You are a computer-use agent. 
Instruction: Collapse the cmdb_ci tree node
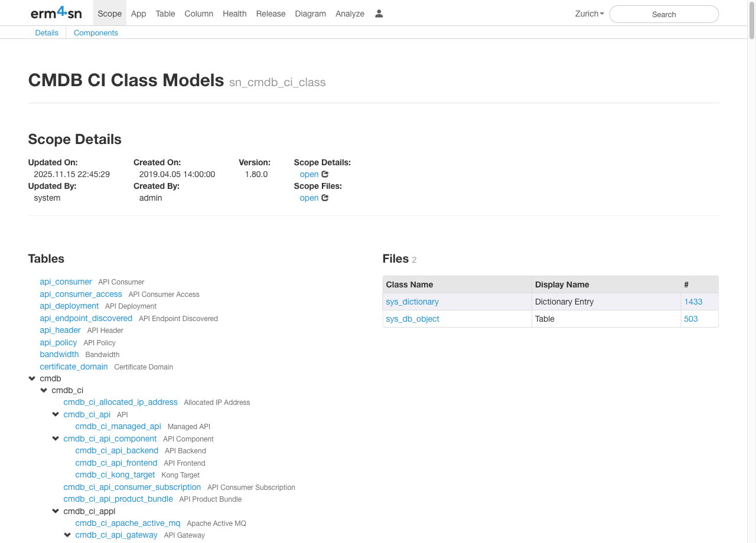[x=44, y=390]
